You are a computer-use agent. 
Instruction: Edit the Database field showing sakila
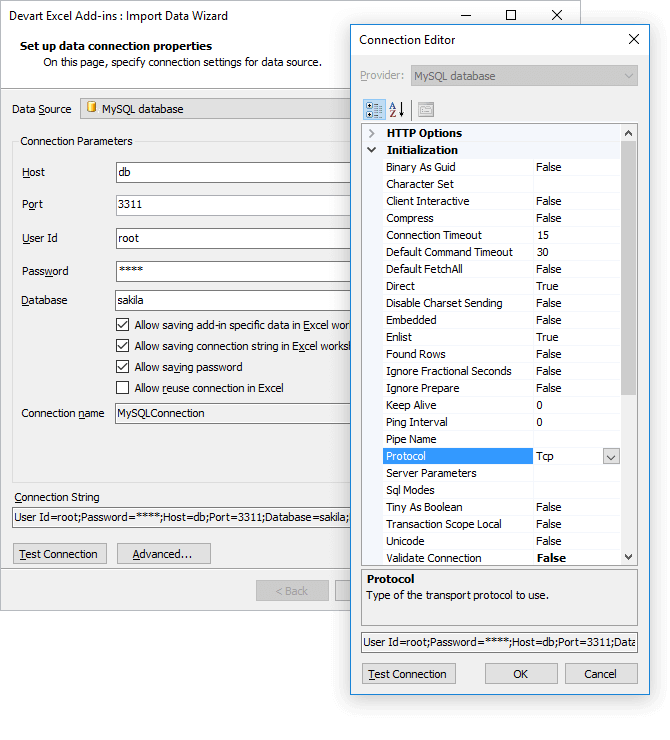(233, 300)
